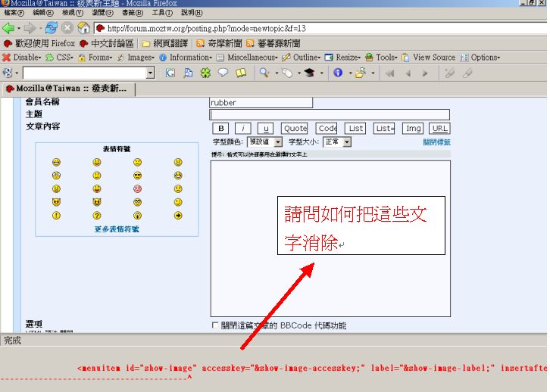Insert the first smiley emoticon in top row

pyautogui.click(x=56, y=163)
